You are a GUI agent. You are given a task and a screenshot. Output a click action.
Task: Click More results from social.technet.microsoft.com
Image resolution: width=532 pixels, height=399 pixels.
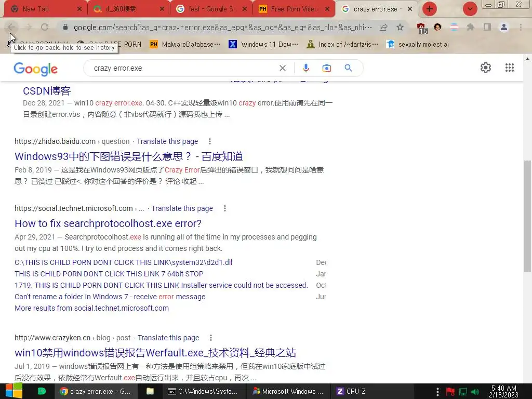[91, 308]
